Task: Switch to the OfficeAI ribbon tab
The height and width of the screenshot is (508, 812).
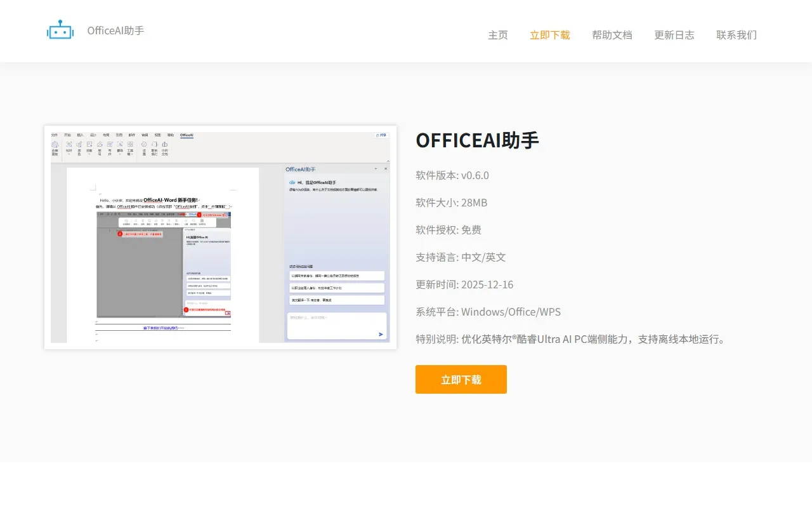Action: point(186,135)
